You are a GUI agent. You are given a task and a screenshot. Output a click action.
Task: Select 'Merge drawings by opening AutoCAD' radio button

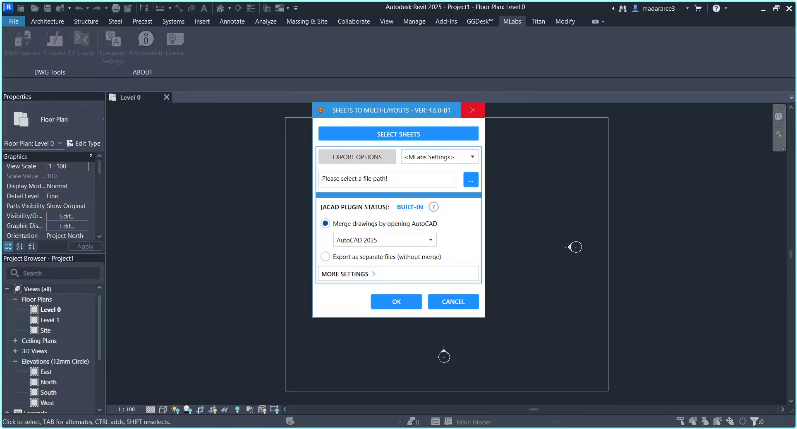click(x=325, y=223)
